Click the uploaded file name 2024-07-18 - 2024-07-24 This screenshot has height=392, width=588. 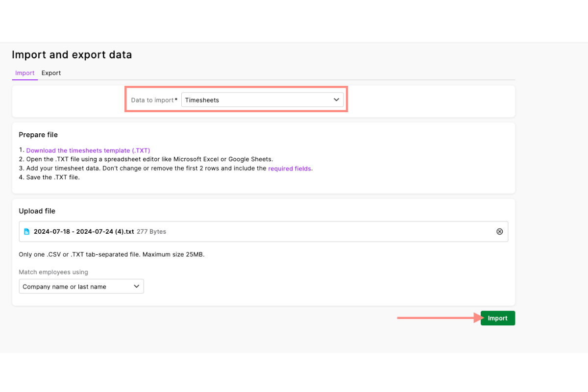[83, 231]
